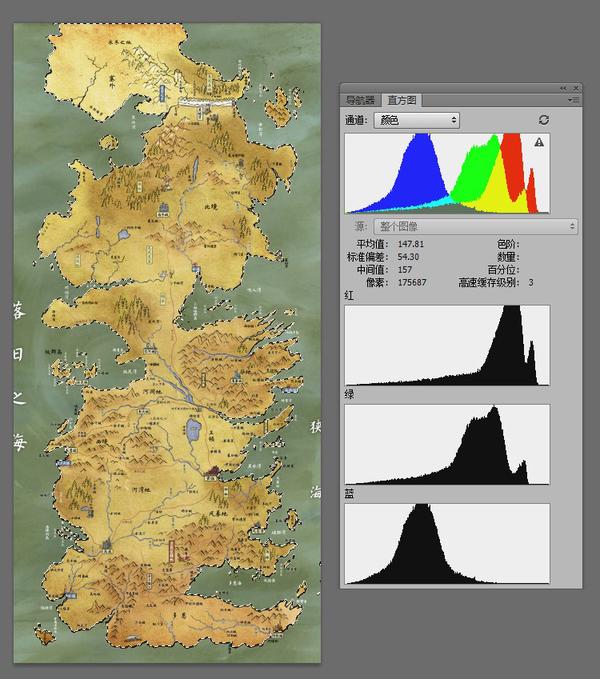Click the 平均值 value 147.81

pos(410,244)
